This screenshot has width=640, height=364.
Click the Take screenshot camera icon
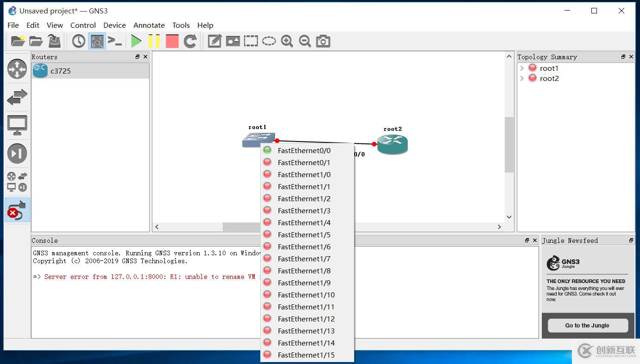[x=323, y=41]
